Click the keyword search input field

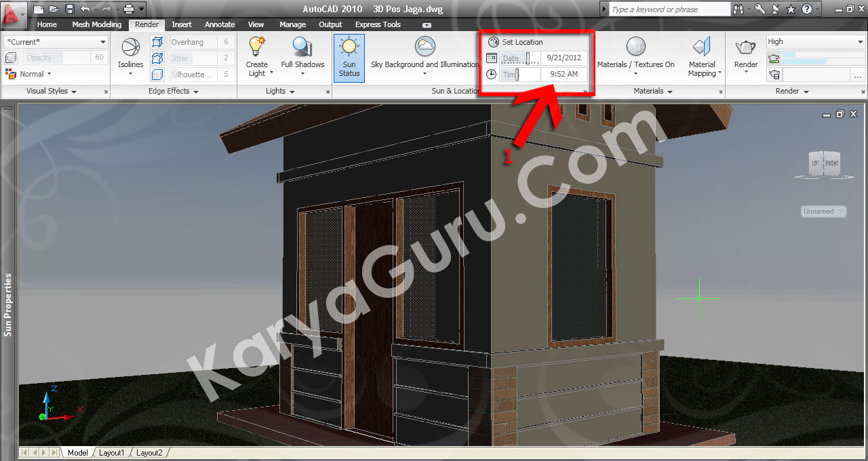[x=669, y=9]
